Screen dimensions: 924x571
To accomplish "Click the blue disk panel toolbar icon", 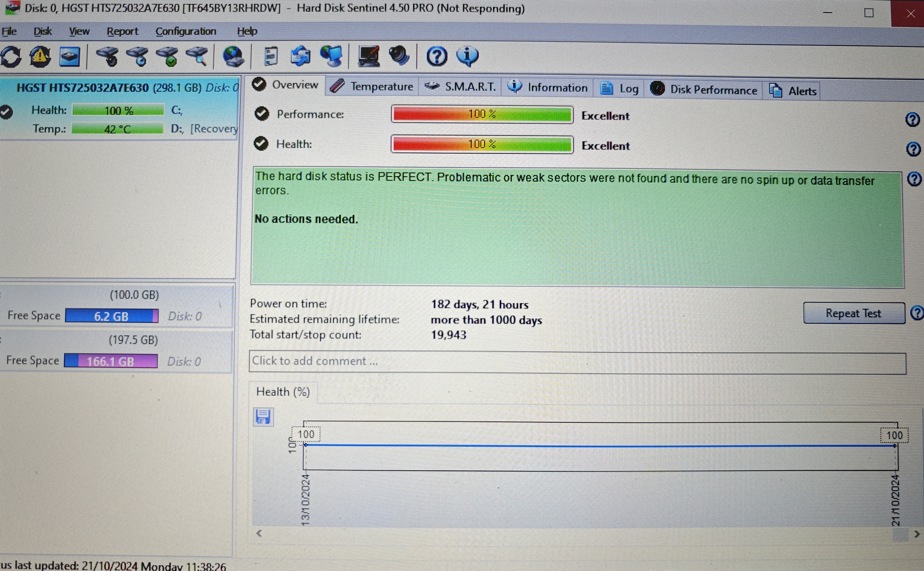I will pos(70,57).
